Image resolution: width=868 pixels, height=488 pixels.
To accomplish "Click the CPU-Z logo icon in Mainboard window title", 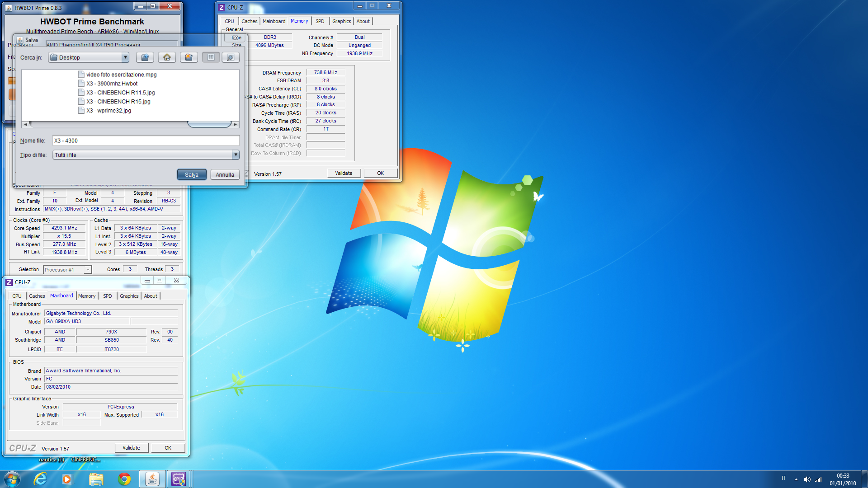I will pyautogui.click(x=9, y=282).
